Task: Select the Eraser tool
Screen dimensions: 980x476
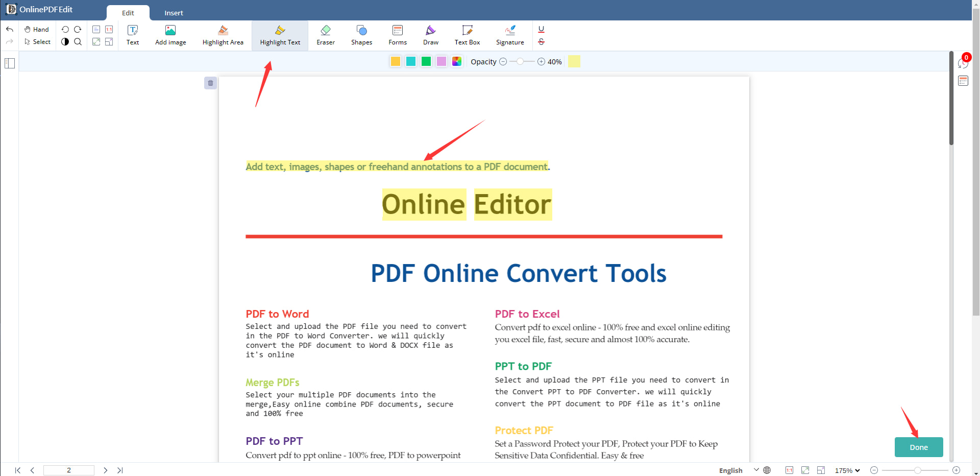Action: point(325,35)
